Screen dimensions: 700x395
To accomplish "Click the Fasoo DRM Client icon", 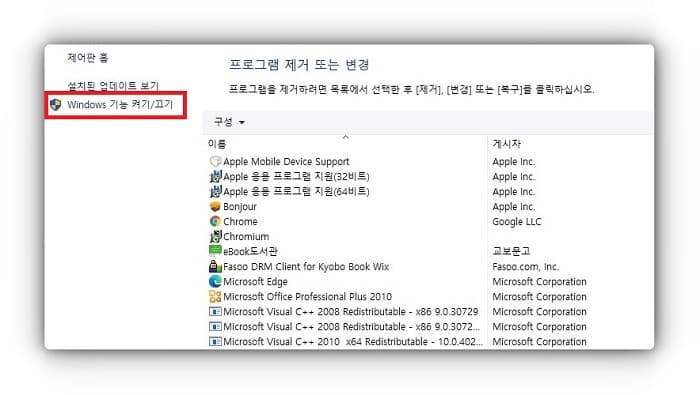I will 215,266.
